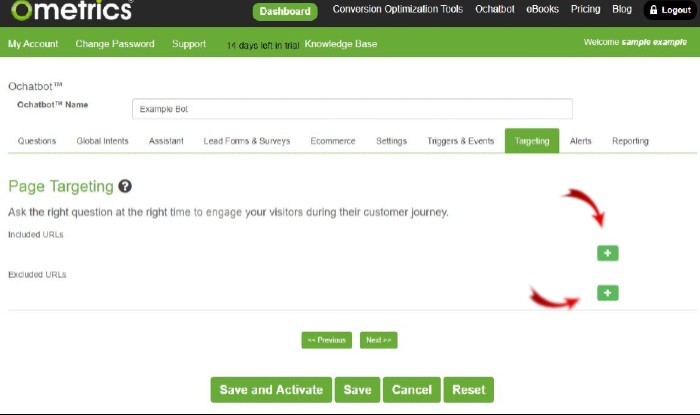Open the Settings tab
The width and height of the screenshot is (700, 415).
tap(392, 141)
